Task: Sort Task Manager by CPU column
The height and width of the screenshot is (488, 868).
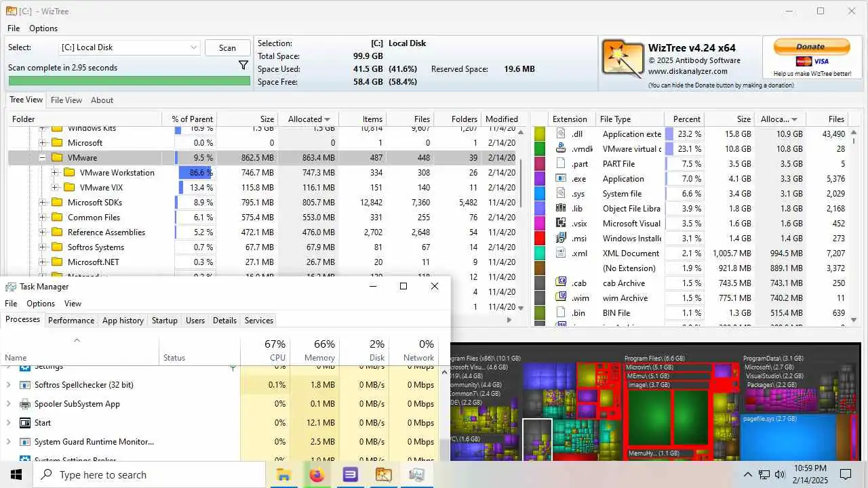Action: (x=266, y=350)
